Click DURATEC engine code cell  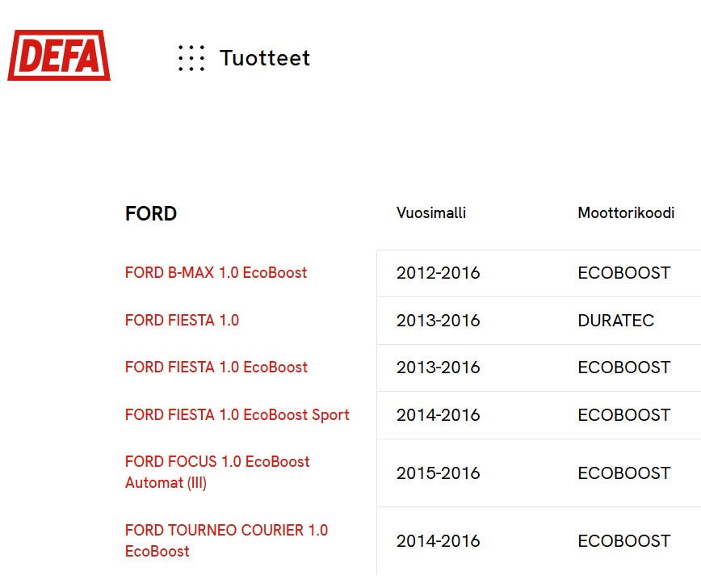pos(615,321)
